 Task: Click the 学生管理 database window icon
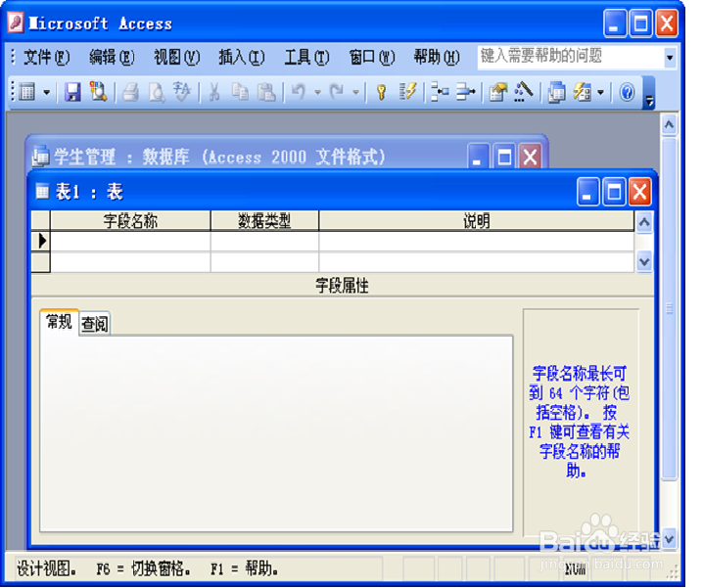41,157
